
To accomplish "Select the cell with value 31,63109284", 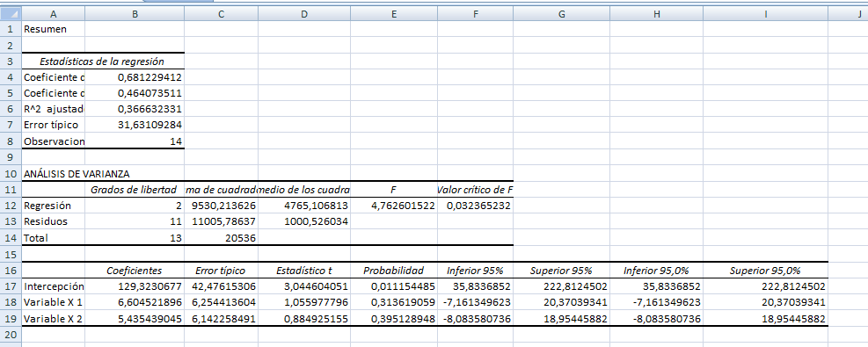I will (x=135, y=125).
